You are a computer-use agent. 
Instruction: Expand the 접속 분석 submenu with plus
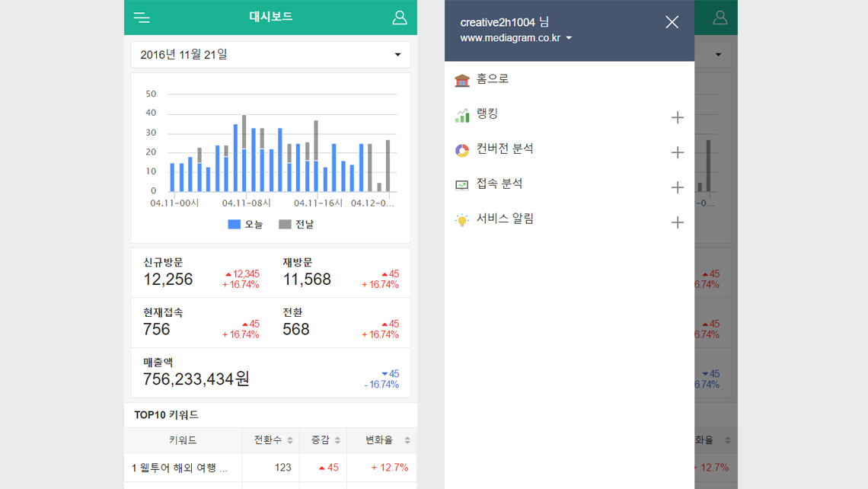677,187
